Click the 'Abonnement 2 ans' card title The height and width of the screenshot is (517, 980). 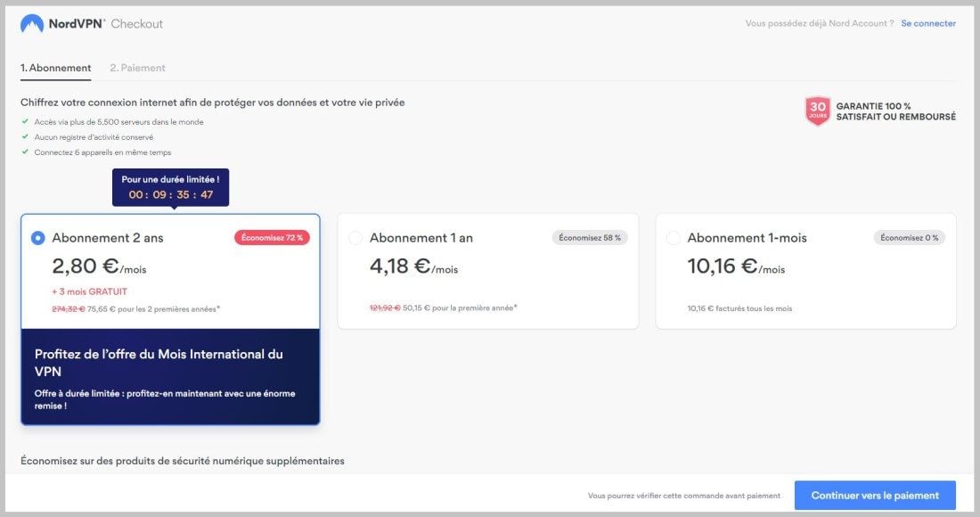click(x=108, y=238)
